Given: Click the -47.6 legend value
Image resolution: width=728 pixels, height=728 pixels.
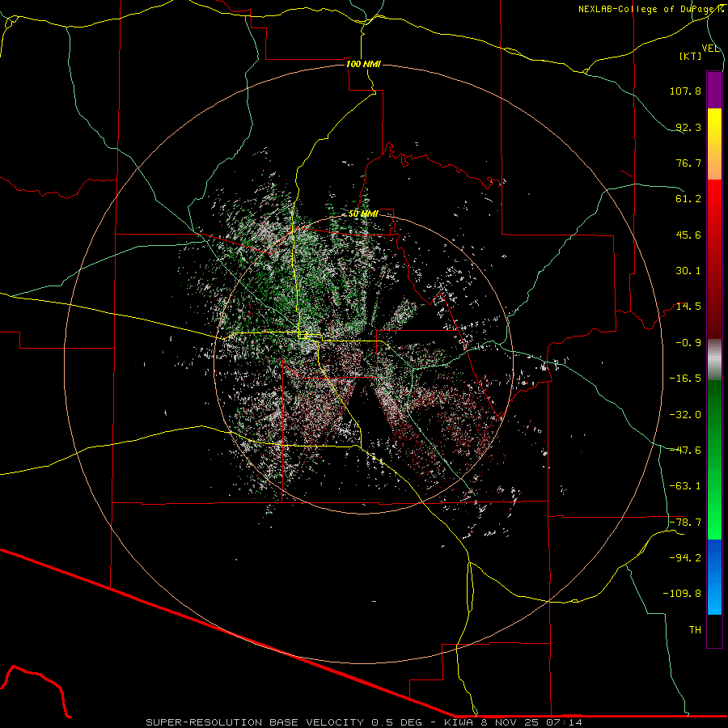Looking at the screenshot, I should click(x=685, y=451).
